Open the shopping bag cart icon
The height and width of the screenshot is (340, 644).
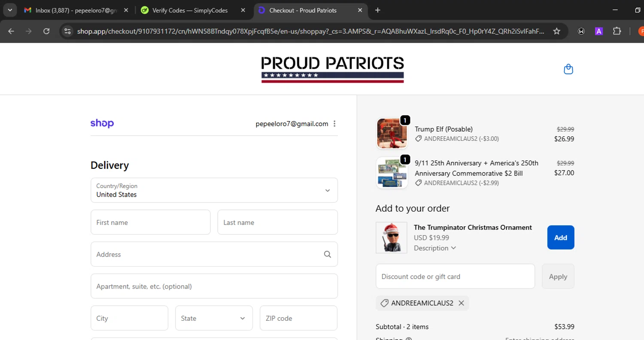(x=568, y=69)
